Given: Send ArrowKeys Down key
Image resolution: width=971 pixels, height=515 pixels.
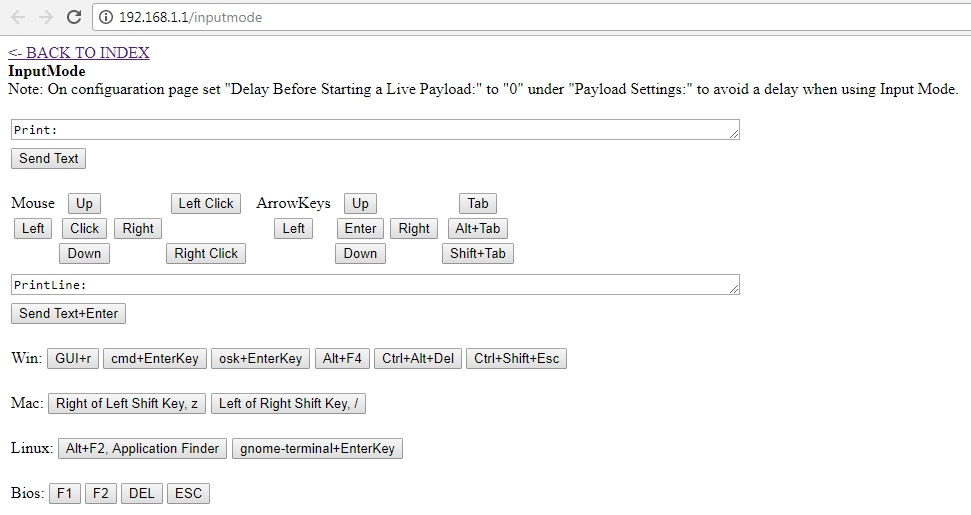Looking at the screenshot, I should point(360,253).
